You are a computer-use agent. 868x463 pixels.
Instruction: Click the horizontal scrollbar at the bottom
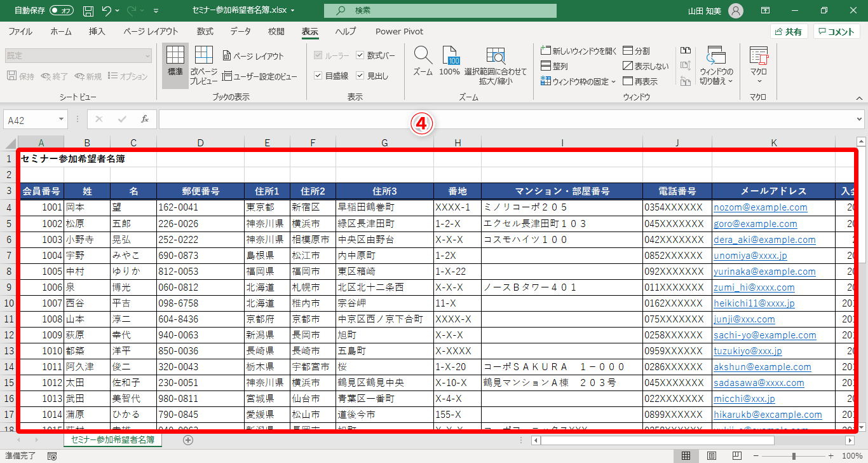tap(658, 439)
